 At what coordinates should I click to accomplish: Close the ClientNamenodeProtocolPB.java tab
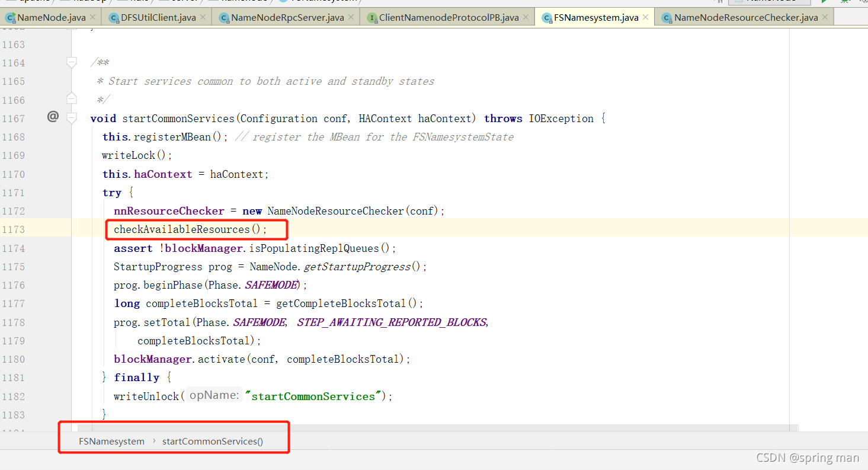pyautogui.click(x=526, y=18)
